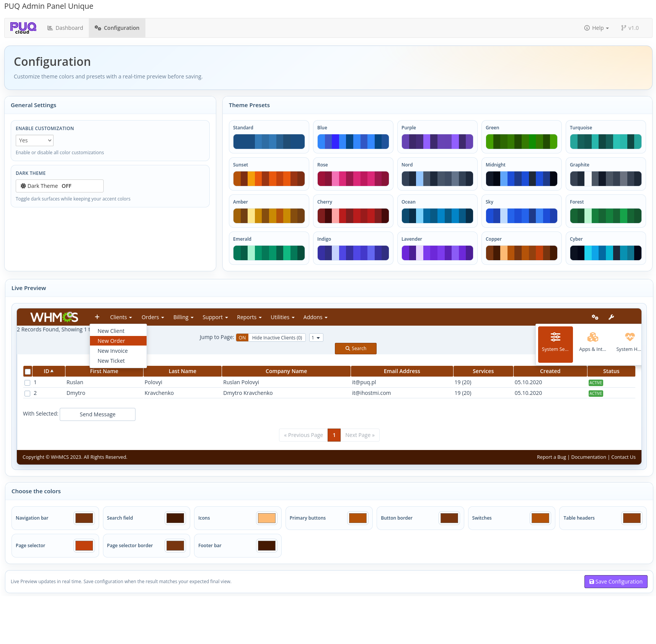The image size is (656, 644).
Task: Open the Enable Customization dropdown
Action: tap(34, 140)
